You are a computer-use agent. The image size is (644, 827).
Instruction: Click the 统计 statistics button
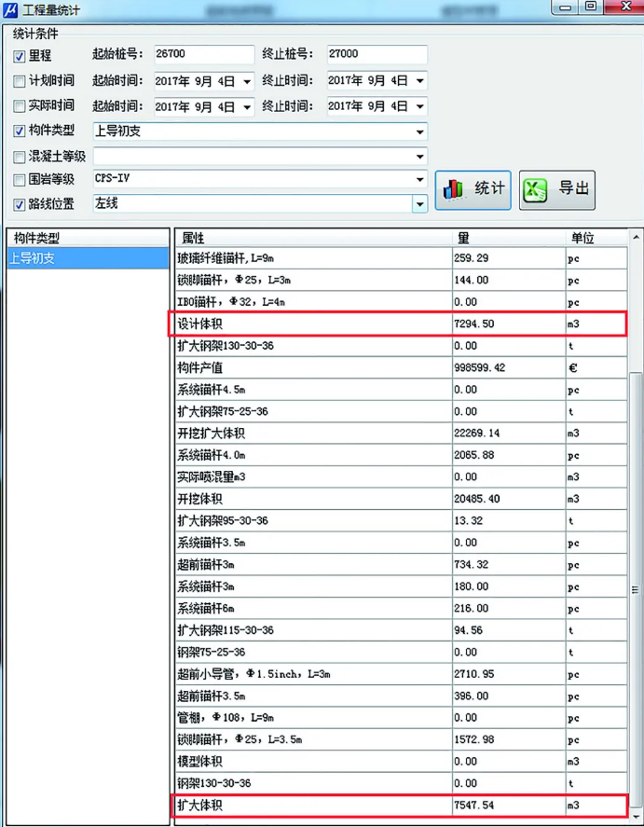tap(473, 190)
